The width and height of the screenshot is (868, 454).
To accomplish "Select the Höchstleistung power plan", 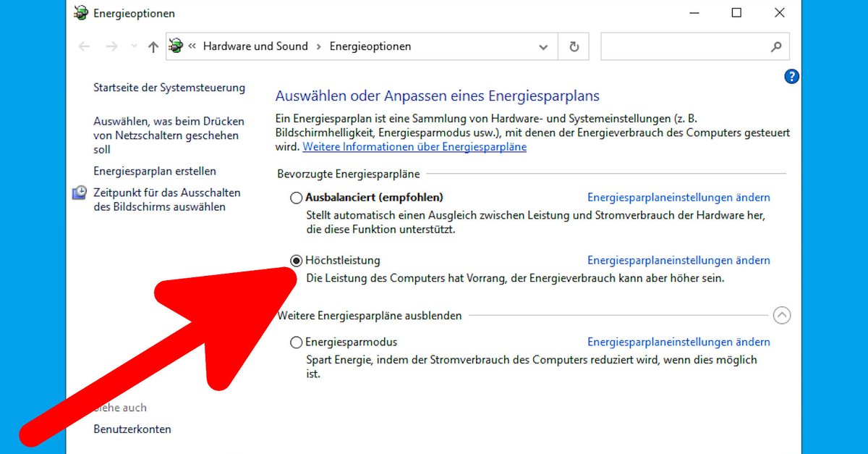I will pyautogui.click(x=296, y=260).
